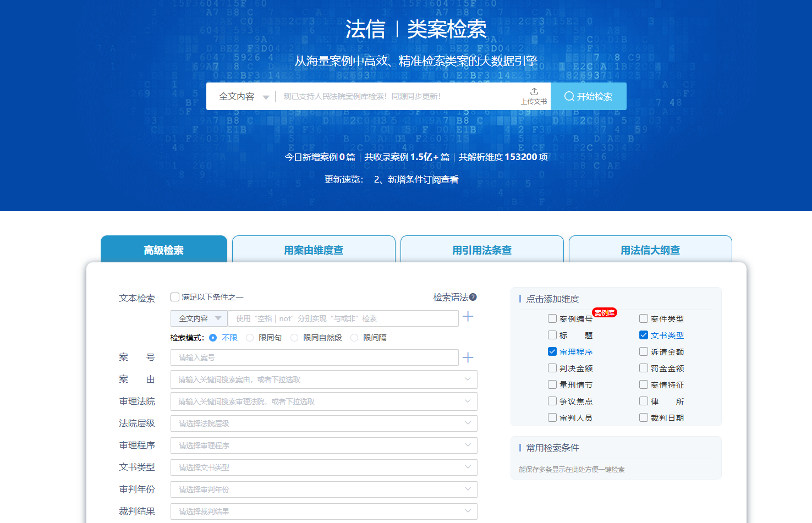The height and width of the screenshot is (523, 812).
Task: Click the text search keyword input field
Action: 343,318
